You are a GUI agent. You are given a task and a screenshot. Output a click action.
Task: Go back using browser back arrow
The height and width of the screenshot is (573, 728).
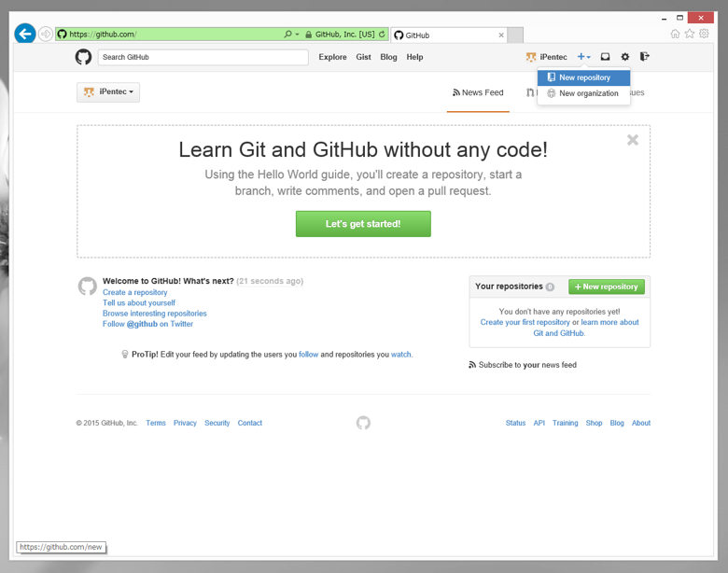[25, 34]
